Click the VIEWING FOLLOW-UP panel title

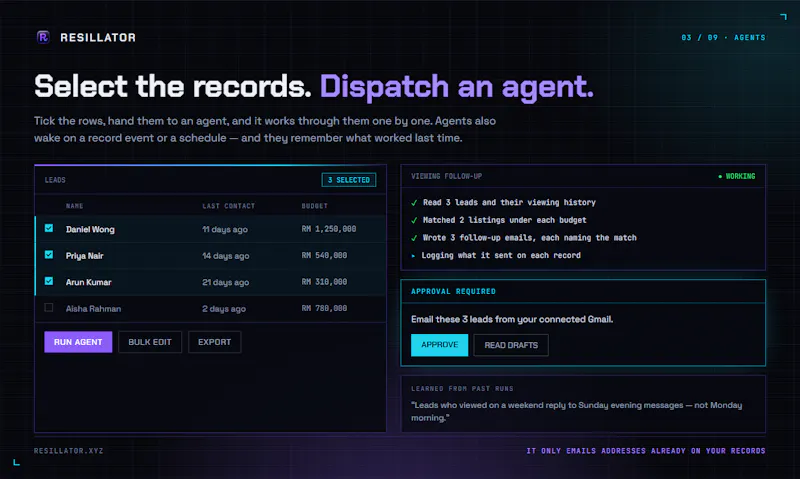pyautogui.click(x=446, y=176)
